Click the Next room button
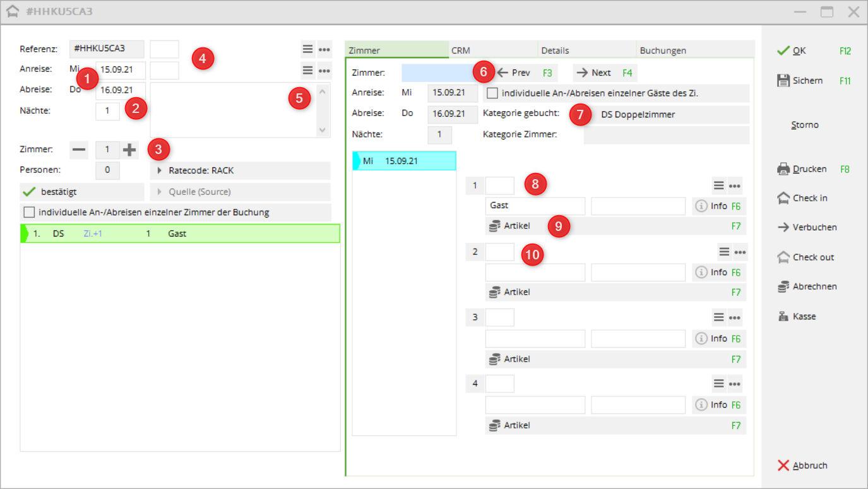Image resolution: width=868 pixels, height=489 pixels. (604, 73)
